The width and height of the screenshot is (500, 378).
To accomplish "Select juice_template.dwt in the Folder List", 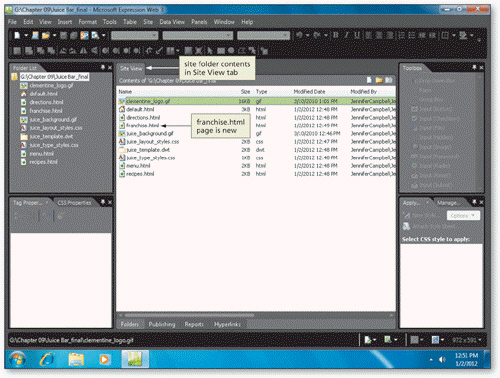I will point(51,136).
